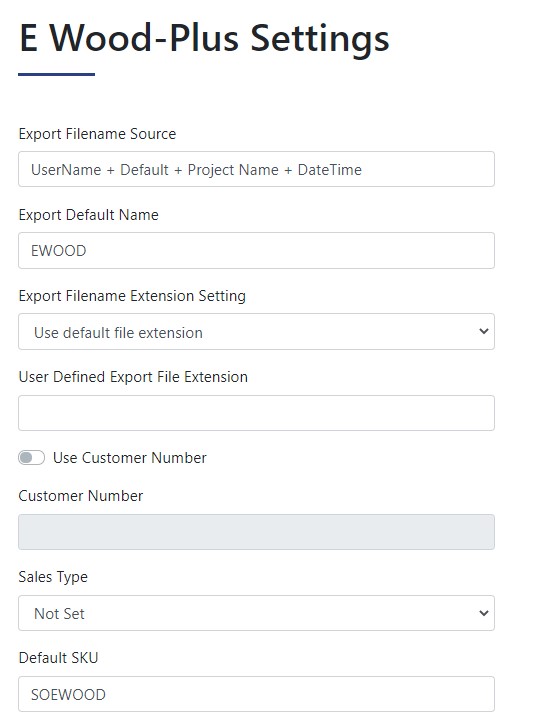Click the Sales Type label

click(x=53, y=577)
